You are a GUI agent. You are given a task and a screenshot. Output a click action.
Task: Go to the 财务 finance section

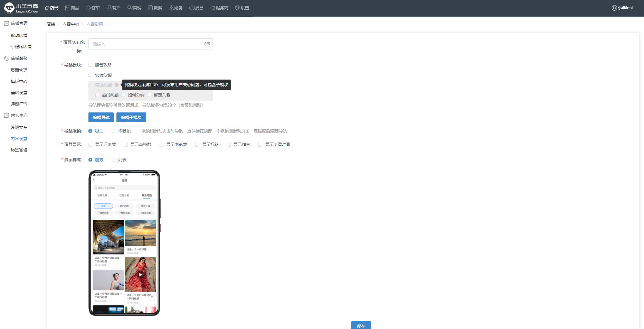pos(176,8)
